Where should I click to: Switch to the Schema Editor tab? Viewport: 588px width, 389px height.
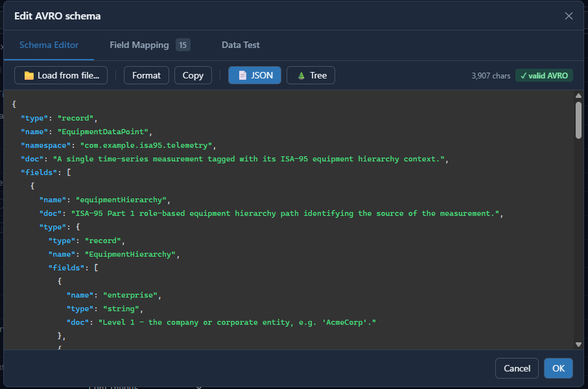[49, 45]
